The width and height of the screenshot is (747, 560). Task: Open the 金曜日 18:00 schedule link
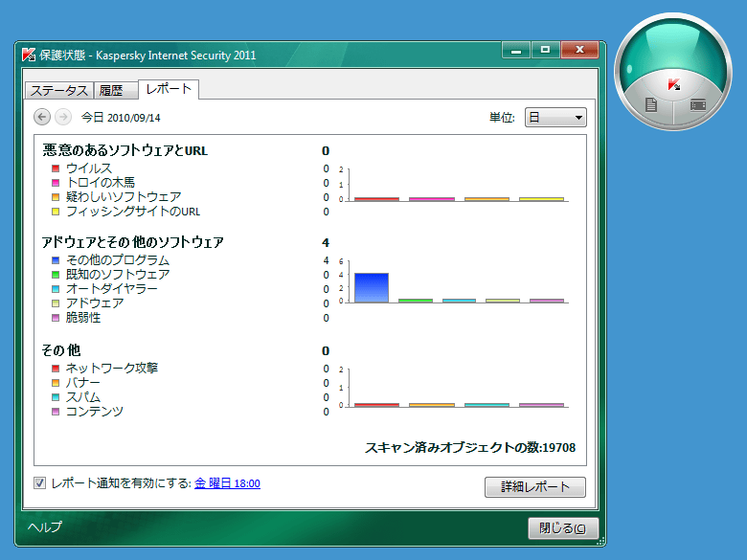[227, 483]
